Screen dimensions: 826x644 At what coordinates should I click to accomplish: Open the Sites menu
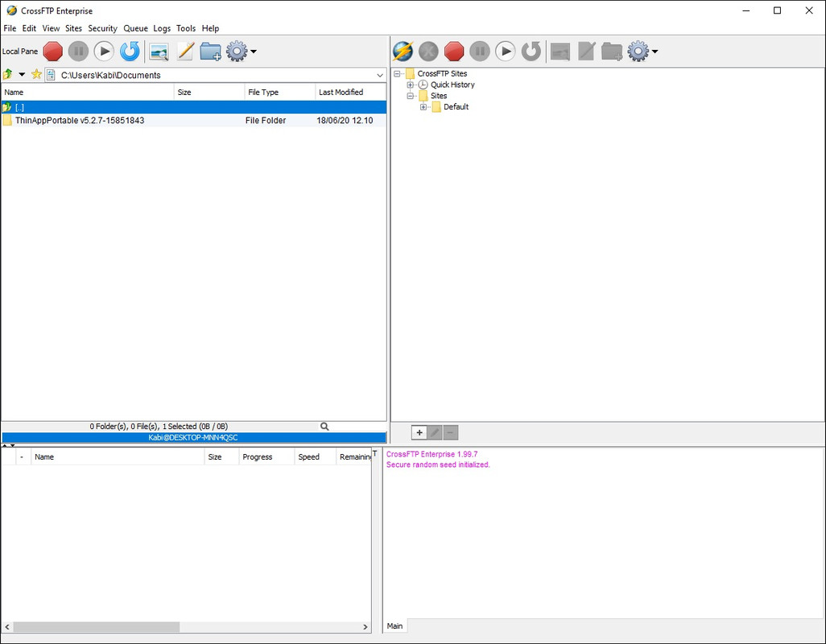pyautogui.click(x=73, y=28)
